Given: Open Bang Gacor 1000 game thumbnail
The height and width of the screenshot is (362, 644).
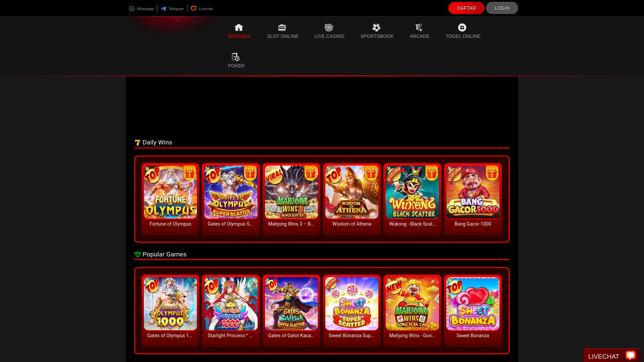Looking at the screenshot, I should (473, 192).
